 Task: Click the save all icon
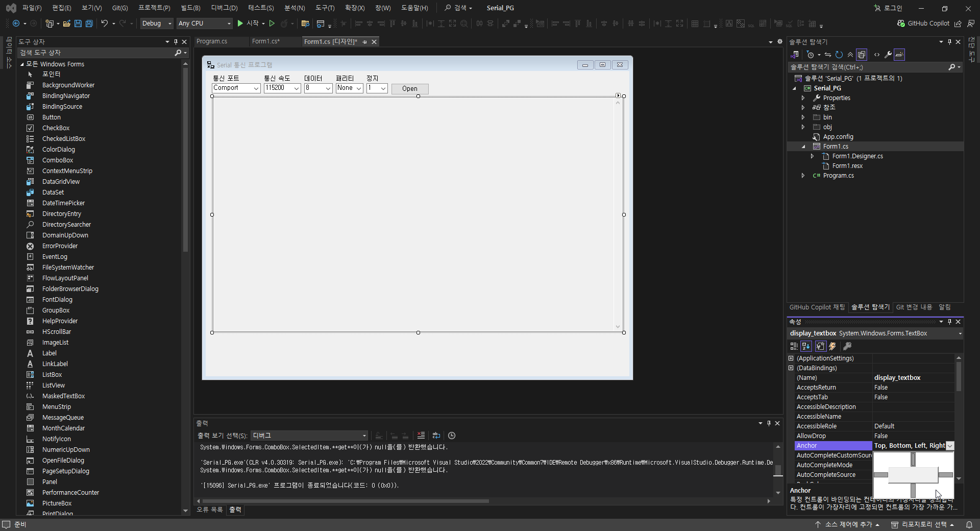(x=89, y=23)
